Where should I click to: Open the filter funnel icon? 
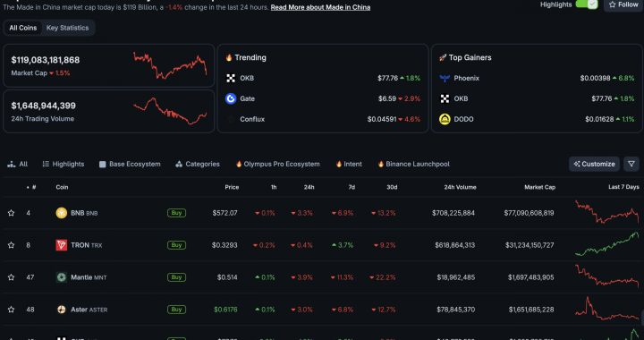(x=631, y=164)
